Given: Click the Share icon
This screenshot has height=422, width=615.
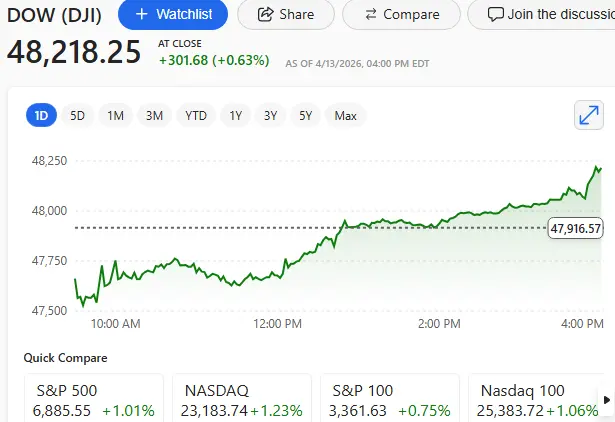Looking at the screenshot, I should [x=265, y=15].
